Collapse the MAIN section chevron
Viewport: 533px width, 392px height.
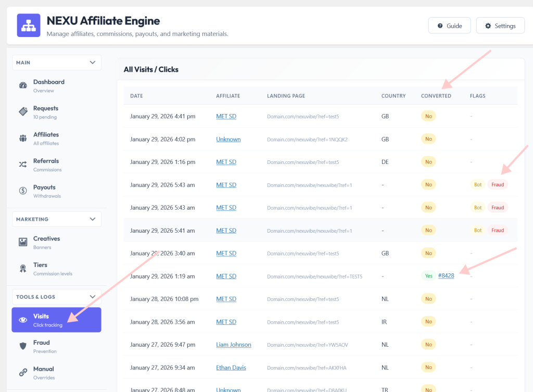click(93, 62)
